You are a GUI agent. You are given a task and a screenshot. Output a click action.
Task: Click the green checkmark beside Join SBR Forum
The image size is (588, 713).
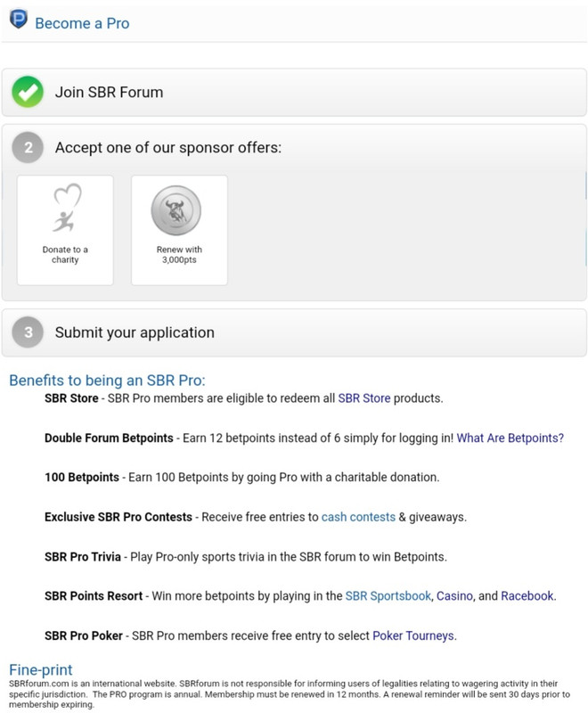point(28,93)
